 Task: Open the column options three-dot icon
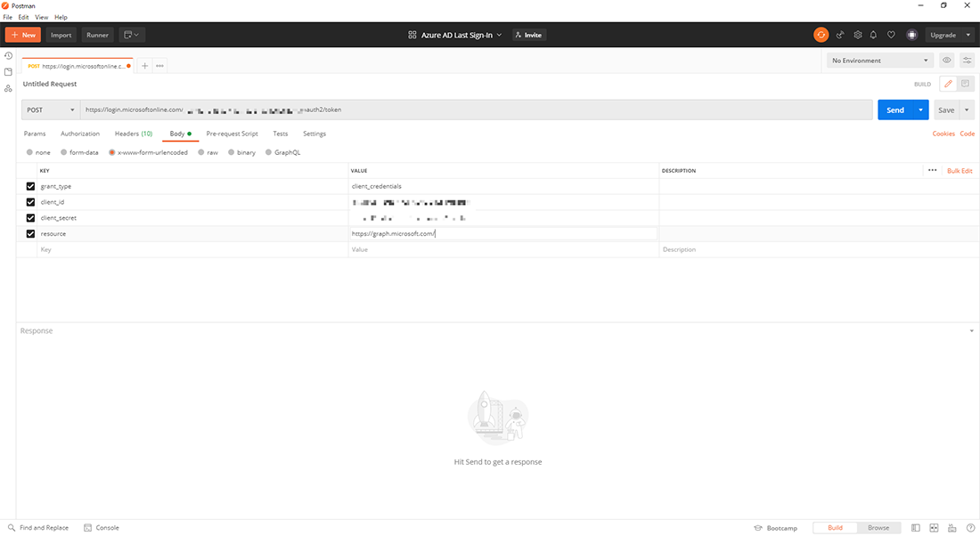(933, 171)
